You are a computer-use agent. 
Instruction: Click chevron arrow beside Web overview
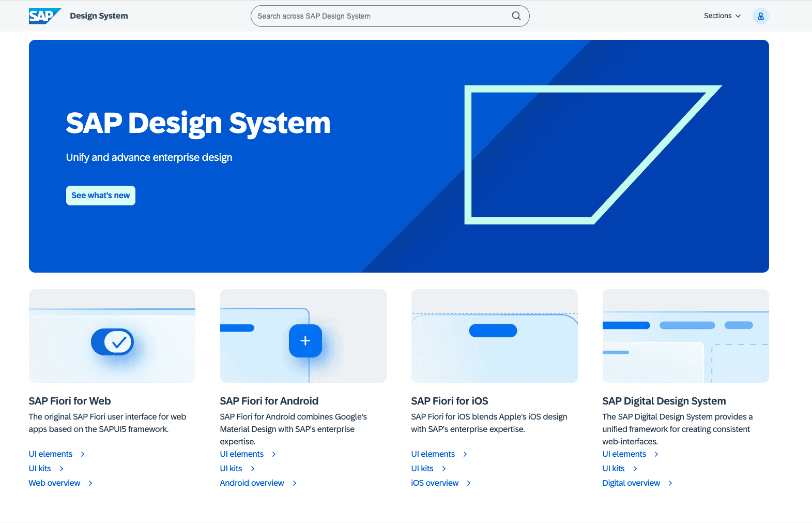[90, 483]
